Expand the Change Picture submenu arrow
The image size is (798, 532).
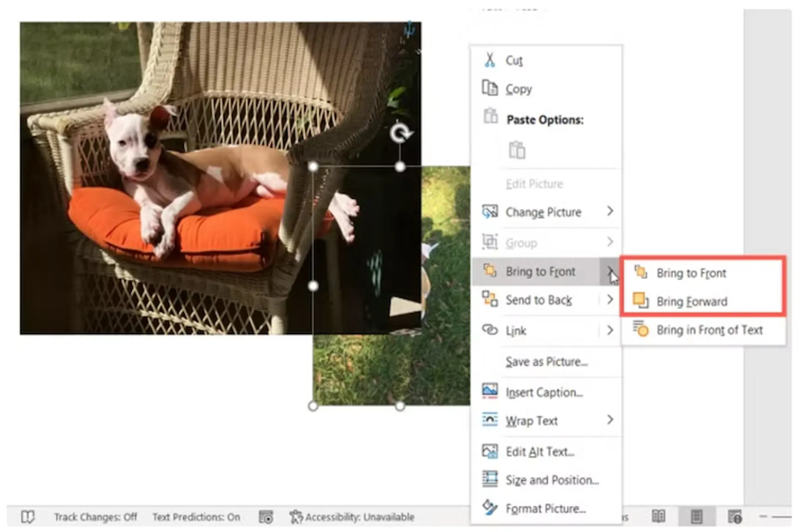[610, 211]
